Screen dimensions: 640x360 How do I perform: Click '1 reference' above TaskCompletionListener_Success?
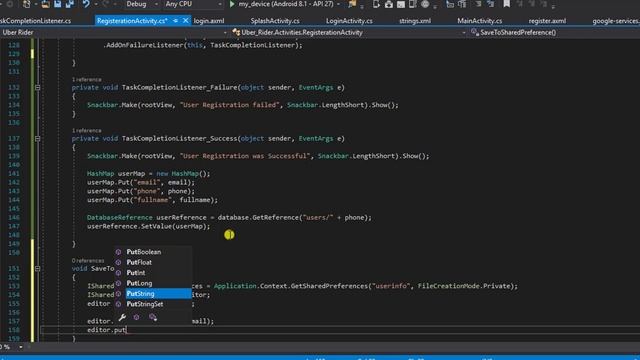(x=87, y=131)
